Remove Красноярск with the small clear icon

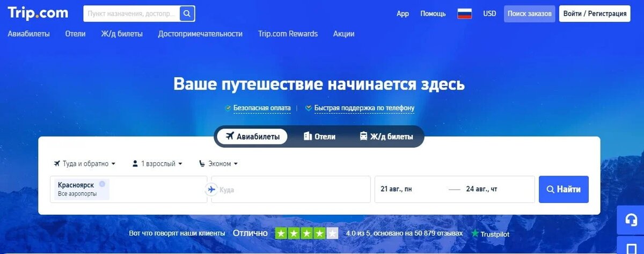click(x=102, y=184)
